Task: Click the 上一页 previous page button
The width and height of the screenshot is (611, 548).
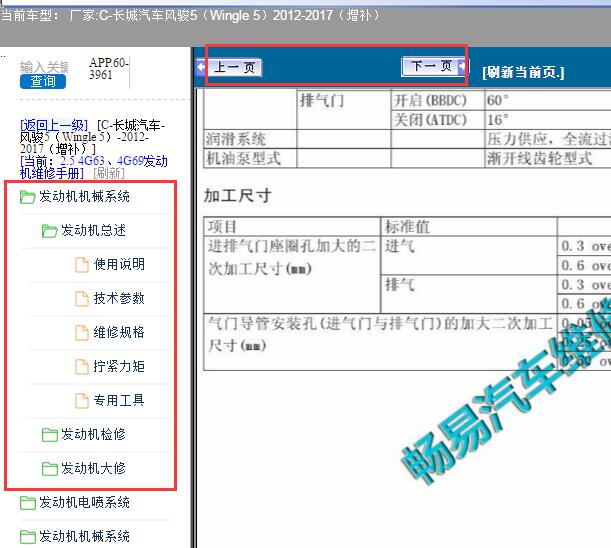Action: point(229,67)
